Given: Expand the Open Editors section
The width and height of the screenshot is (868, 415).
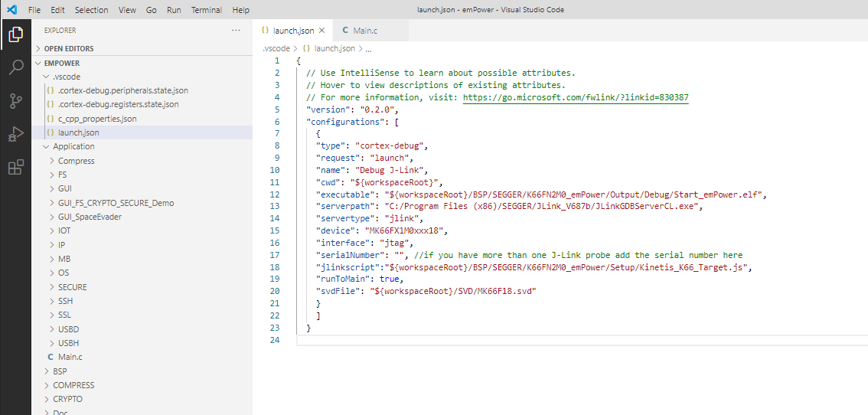Looking at the screenshot, I should click(69, 48).
